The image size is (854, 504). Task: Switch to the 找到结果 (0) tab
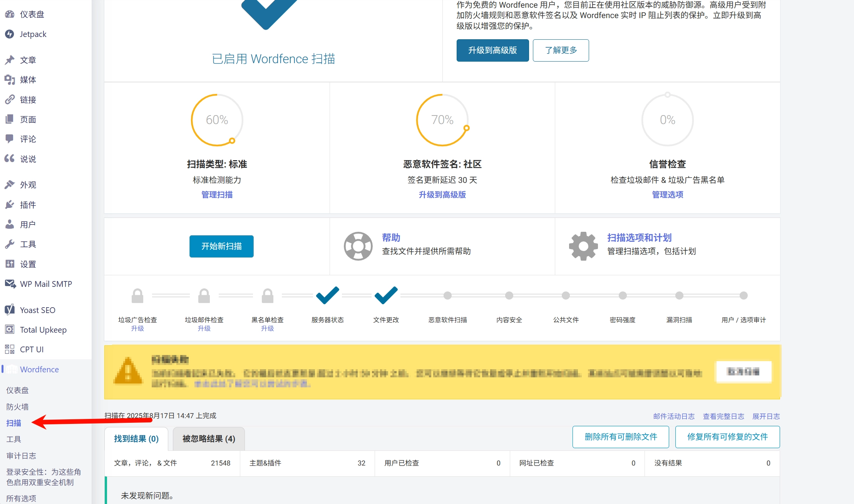(x=136, y=439)
